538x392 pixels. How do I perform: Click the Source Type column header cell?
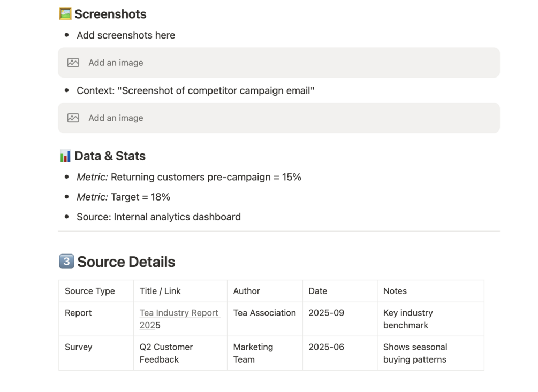tap(90, 291)
